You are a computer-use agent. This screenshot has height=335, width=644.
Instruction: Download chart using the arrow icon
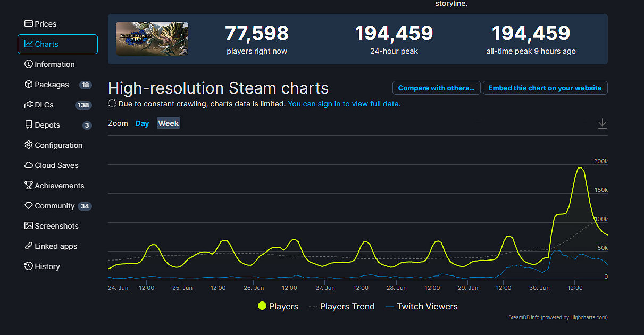tap(602, 123)
